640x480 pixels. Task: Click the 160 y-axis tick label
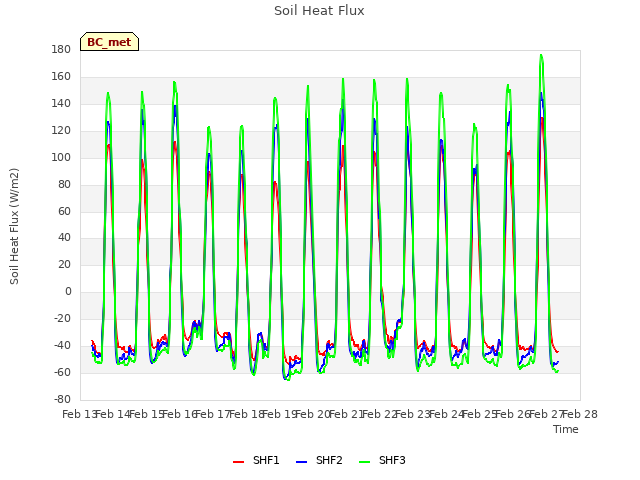[x=61, y=77]
